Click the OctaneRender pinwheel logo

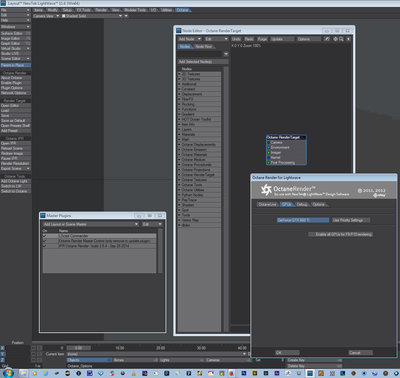tap(266, 190)
